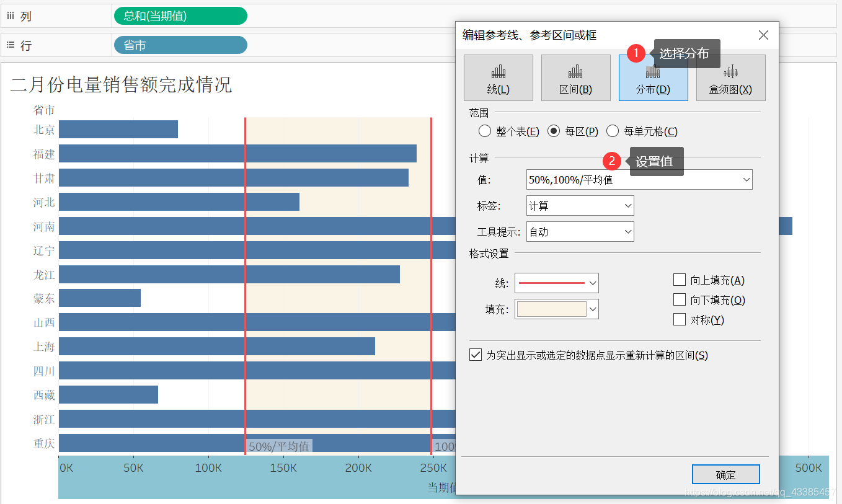Open the 标签 dropdown set to 计算
This screenshot has height=504, width=842.
[580, 206]
